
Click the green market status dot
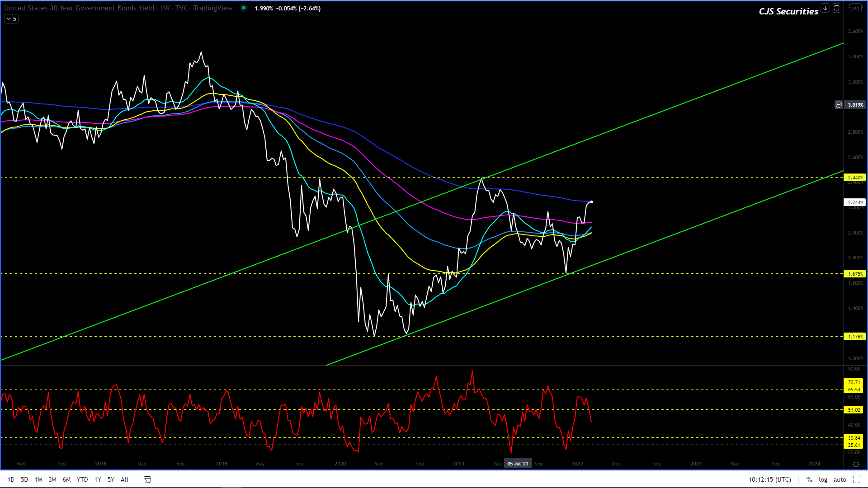(244, 8)
